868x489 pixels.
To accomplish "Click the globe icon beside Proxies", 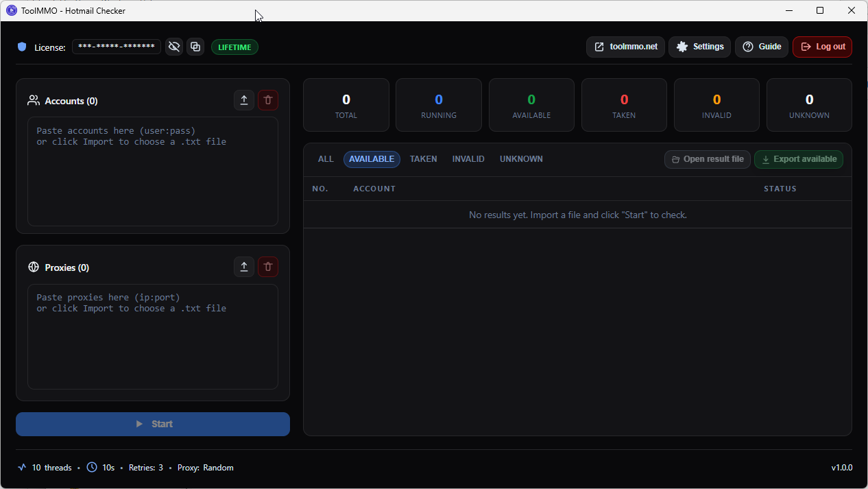I will [x=33, y=267].
